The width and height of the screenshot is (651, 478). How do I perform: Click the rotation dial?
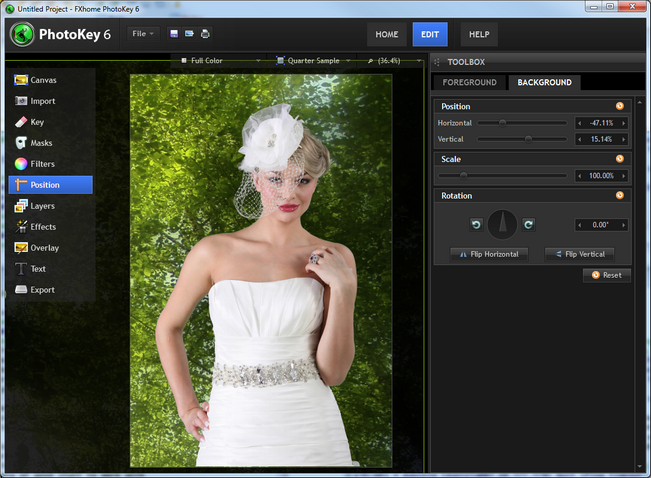click(x=502, y=225)
